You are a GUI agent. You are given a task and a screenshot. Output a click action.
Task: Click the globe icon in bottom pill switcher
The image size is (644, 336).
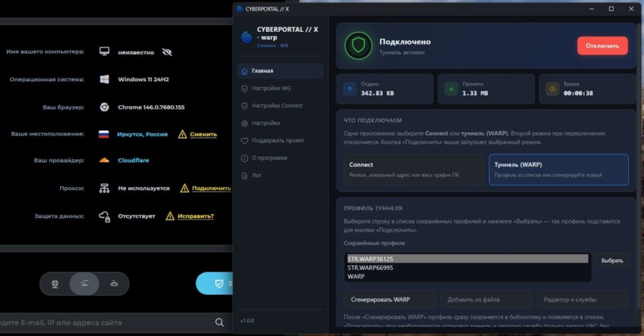pos(55,284)
